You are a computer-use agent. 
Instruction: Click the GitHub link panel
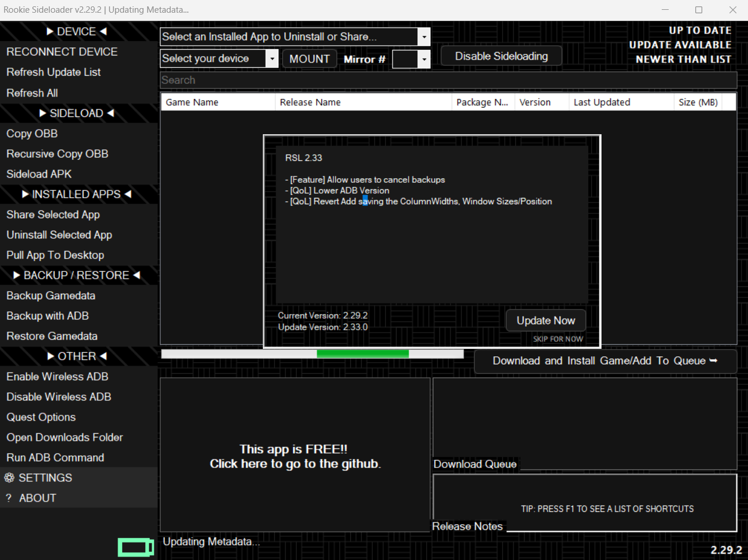click(295, 455)
